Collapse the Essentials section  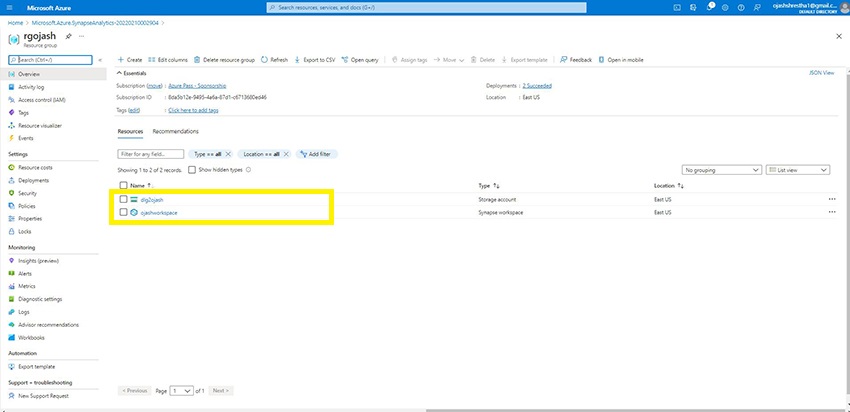point(132,73)
